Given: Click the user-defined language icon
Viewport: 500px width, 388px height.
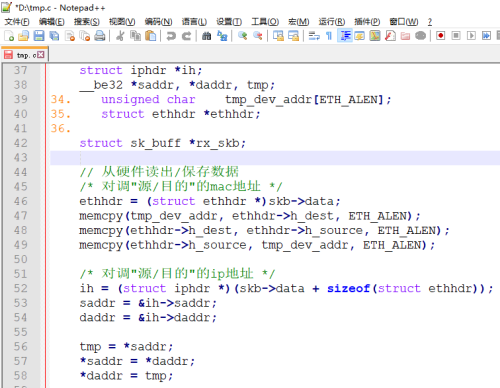Looking at the screenshot, I should 360,36.
